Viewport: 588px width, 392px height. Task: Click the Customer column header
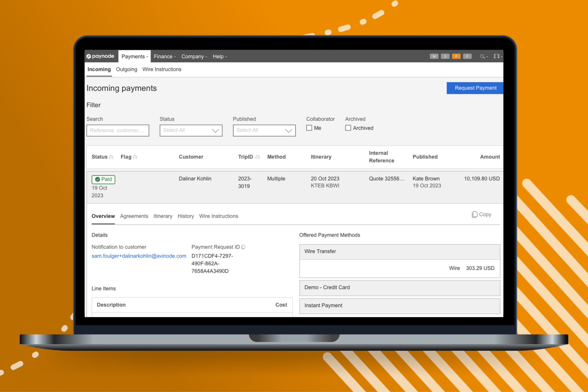click(191, 157)
